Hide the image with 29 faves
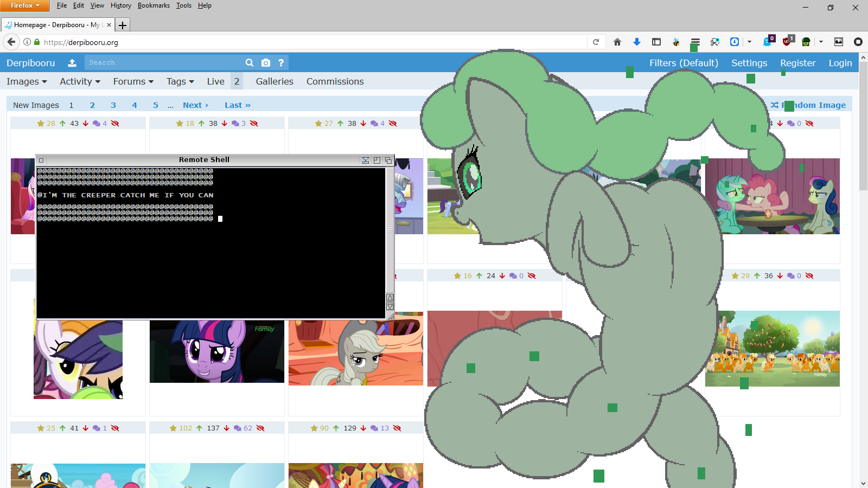Screen dimensions: 868x488 click(809, 276)
